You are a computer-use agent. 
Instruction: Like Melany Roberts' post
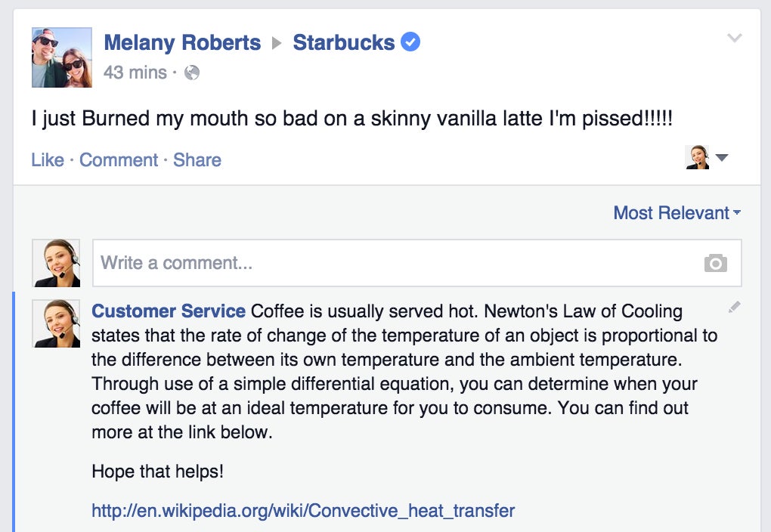point(48,159)
